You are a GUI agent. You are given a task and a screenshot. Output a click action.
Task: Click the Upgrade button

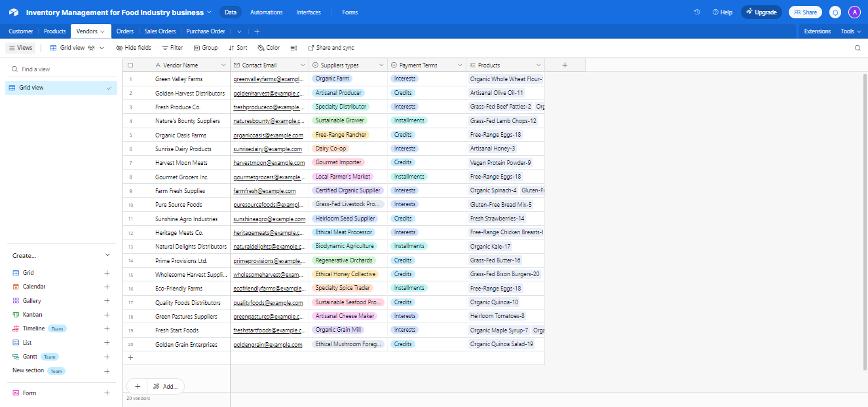coord(761,12)
